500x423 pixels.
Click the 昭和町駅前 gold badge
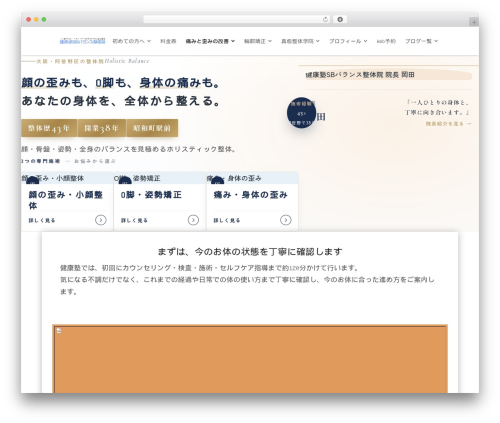tap(152, 128)
